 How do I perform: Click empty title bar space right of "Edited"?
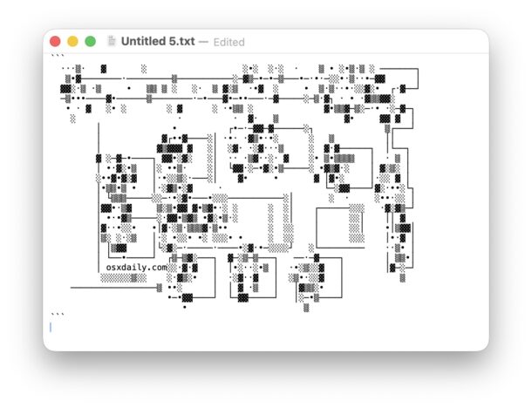click(366, 41)
